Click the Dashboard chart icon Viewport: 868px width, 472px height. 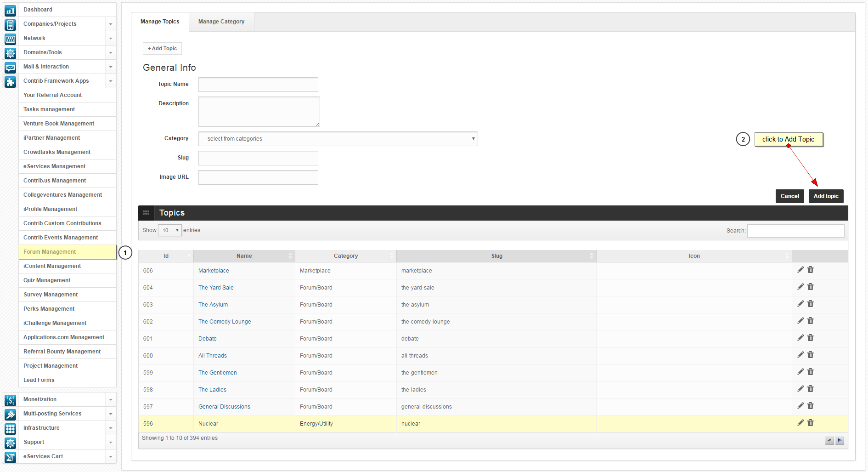10,10
